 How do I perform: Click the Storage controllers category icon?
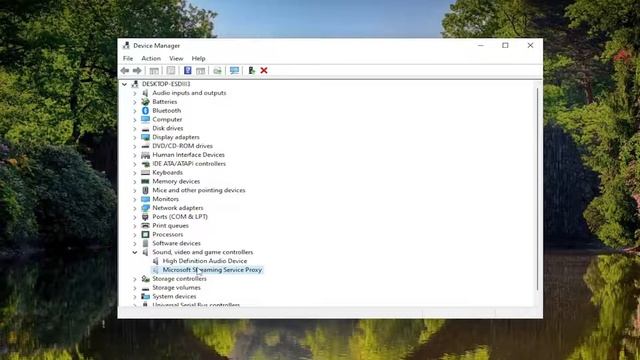145,279
